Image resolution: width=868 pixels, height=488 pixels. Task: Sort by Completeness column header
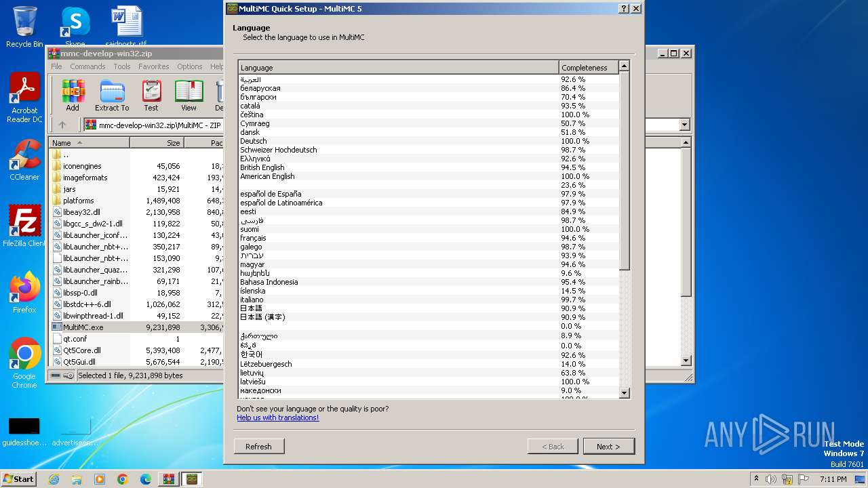tap(589, 68)
